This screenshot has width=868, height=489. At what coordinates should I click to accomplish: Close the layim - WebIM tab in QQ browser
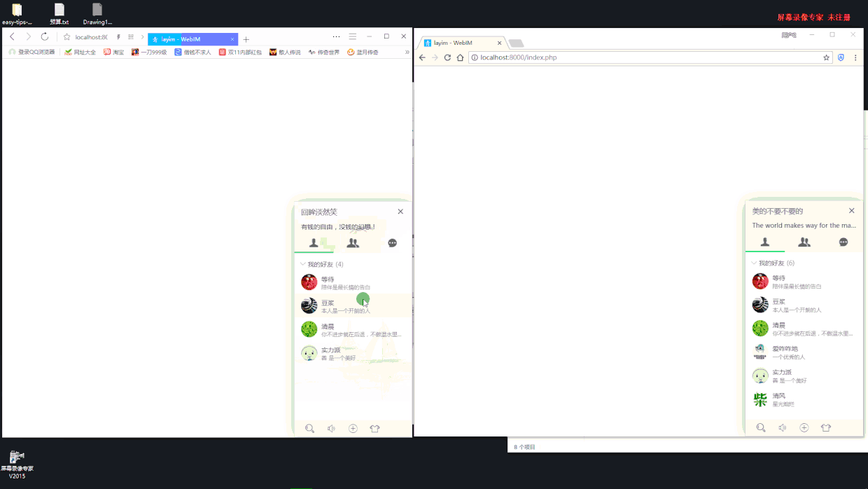tap(232, 39)
